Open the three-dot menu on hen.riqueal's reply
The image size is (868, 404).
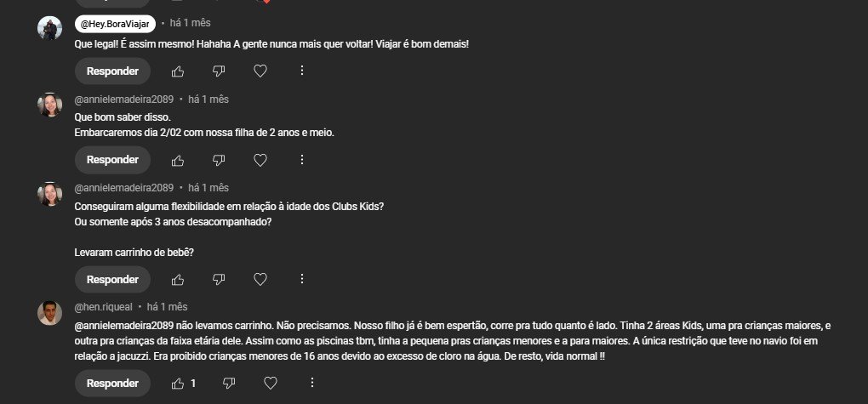[312, 384]
